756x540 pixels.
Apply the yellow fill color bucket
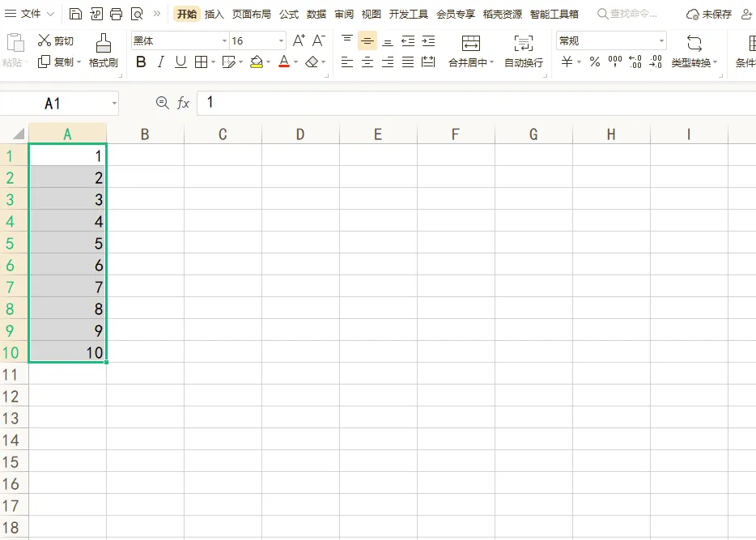(257, 62)
